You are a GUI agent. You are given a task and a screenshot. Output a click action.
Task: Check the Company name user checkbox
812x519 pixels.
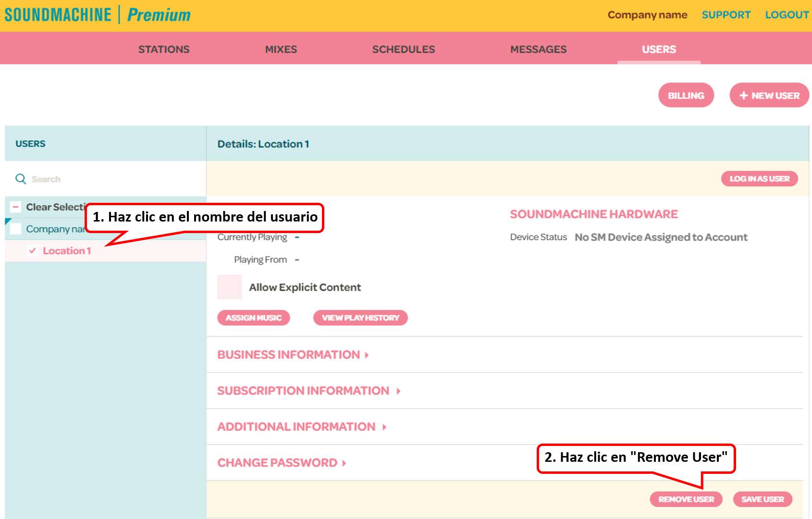tap(15, 229)
